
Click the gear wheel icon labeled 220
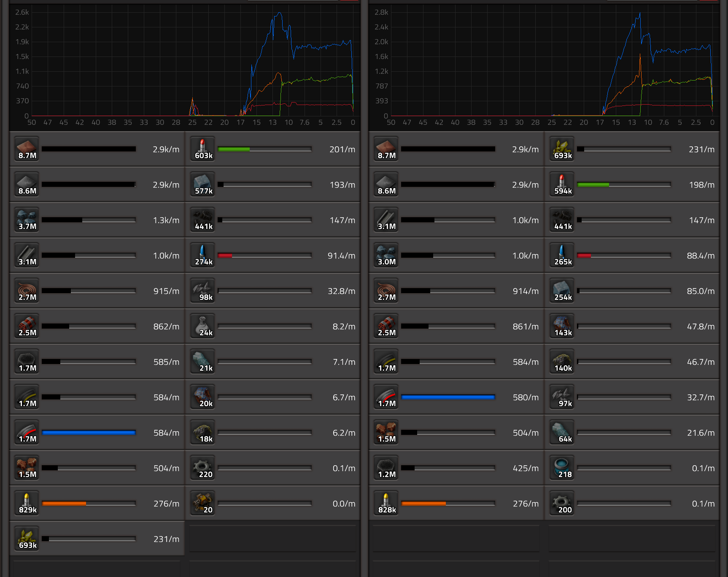pos(203,468)
